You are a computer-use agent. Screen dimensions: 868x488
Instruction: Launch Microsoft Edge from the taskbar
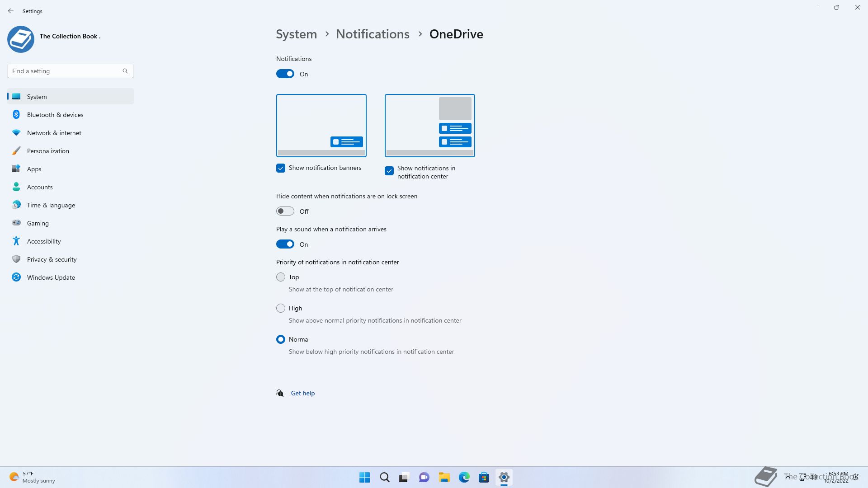[x=464, y=477]
